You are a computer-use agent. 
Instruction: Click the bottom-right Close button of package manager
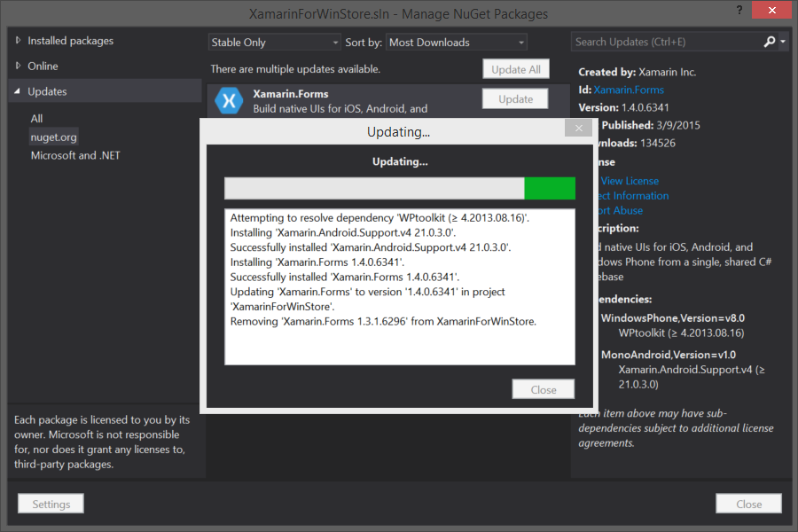tap(748, 504)
